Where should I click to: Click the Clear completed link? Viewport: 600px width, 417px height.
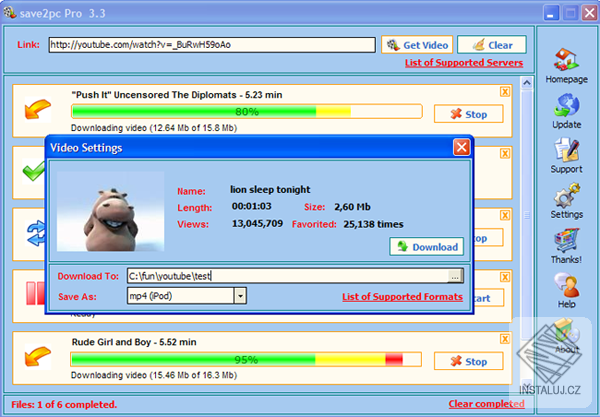tap(486, 404)
